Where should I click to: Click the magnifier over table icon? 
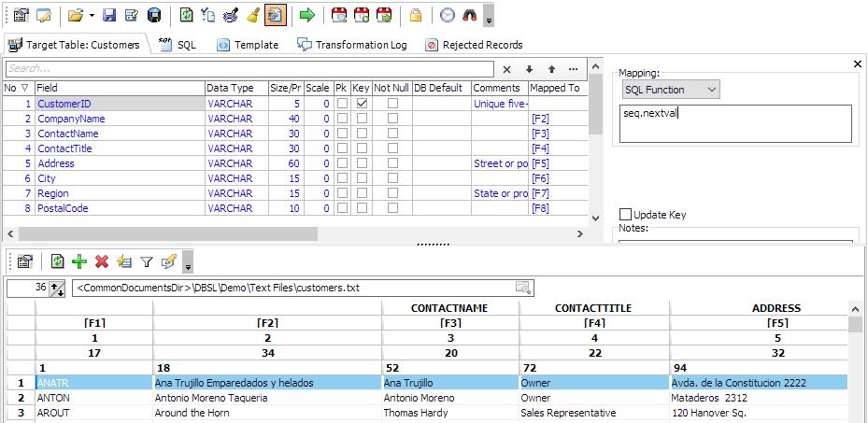tap(231, 16)
